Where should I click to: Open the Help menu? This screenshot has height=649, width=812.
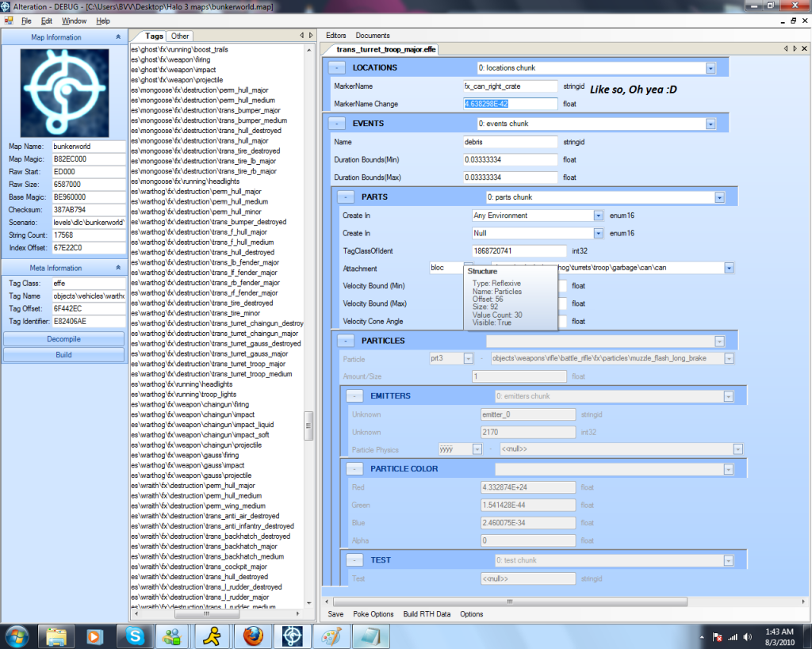pyautogui.click(x=103, y=21)
